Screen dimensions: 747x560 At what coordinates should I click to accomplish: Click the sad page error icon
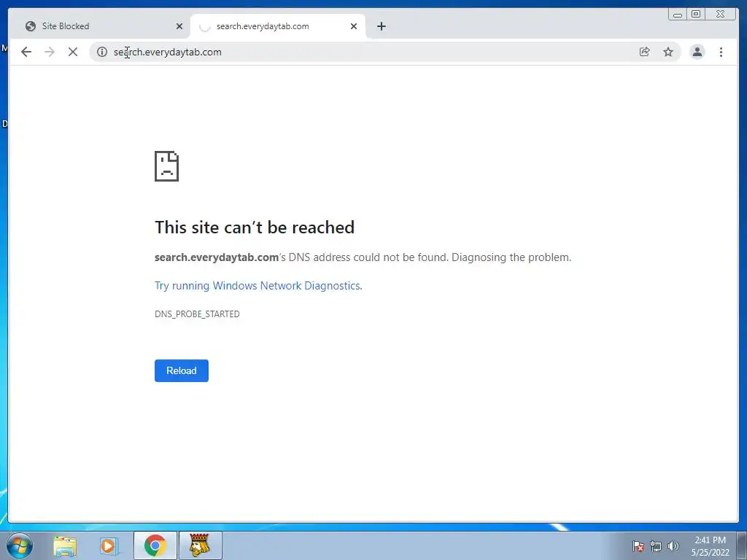coord(167,166)
